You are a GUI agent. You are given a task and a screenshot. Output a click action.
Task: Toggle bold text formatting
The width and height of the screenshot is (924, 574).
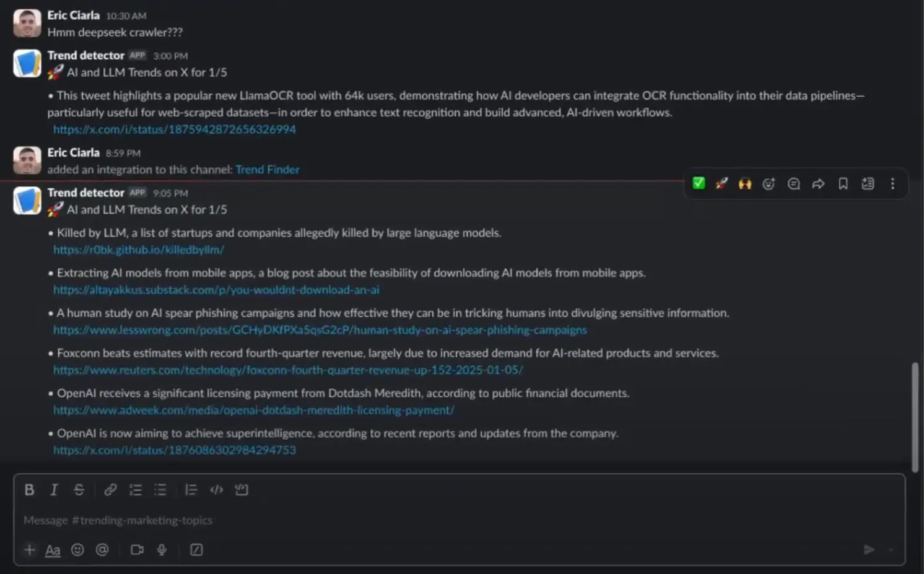[x=29, y=489]
